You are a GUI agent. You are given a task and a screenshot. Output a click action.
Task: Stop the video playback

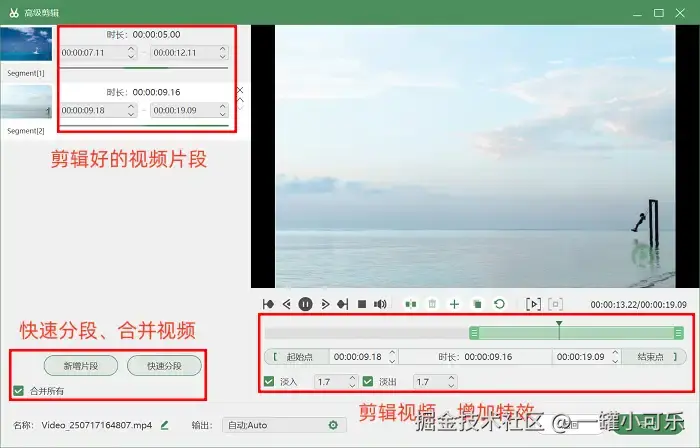tap(362, 304)
